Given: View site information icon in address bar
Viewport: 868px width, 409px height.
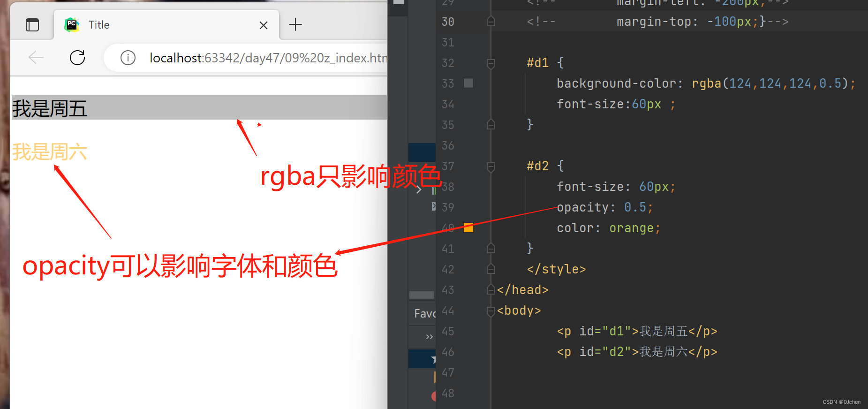Looking at the screenshot, I should [x=128, y=58].
